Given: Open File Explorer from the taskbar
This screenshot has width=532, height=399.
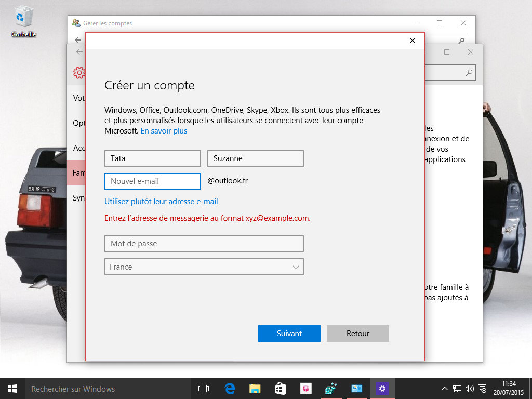Looking at the screenshot, I should 255,389.
